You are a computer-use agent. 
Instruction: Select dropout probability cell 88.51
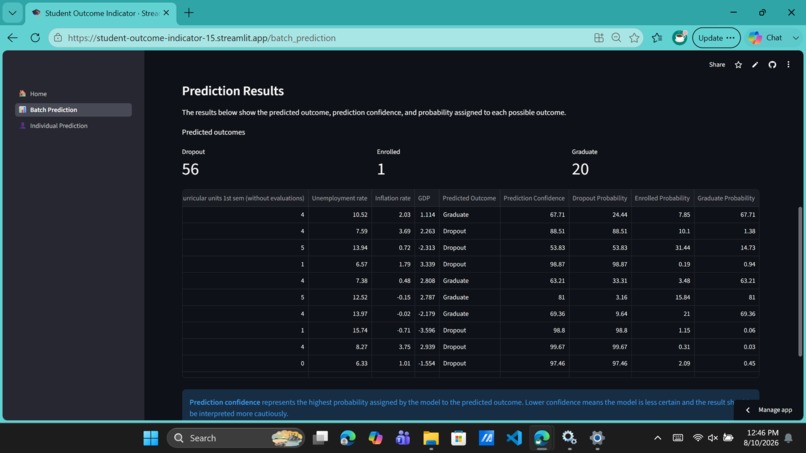[599, 231]
